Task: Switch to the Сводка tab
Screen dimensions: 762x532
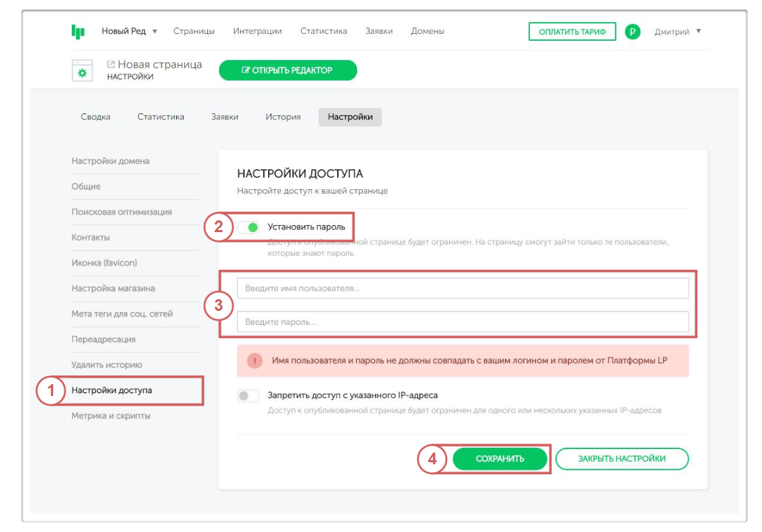Action: point(95,117)
